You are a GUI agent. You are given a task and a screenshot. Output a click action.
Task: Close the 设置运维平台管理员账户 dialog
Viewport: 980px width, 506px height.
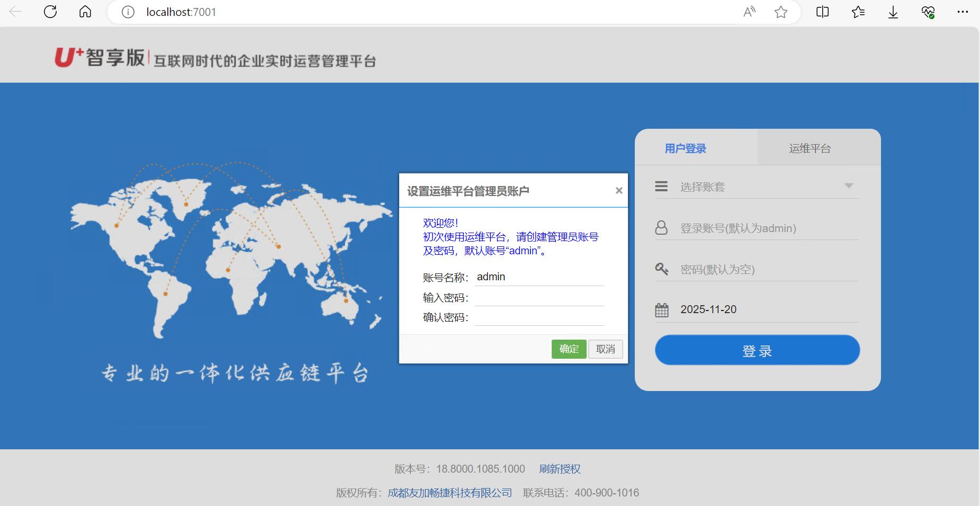[x=618, y=191]
